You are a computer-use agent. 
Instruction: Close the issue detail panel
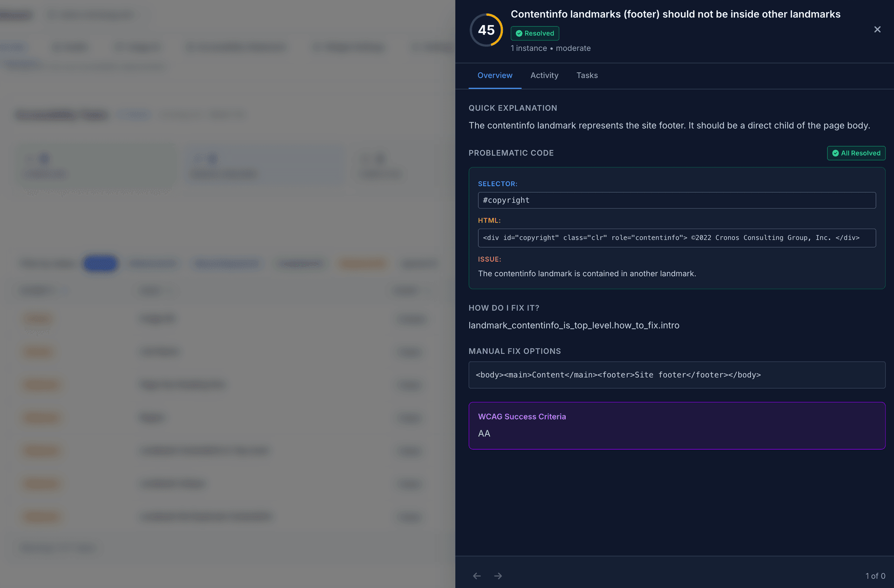coord(877,29)
